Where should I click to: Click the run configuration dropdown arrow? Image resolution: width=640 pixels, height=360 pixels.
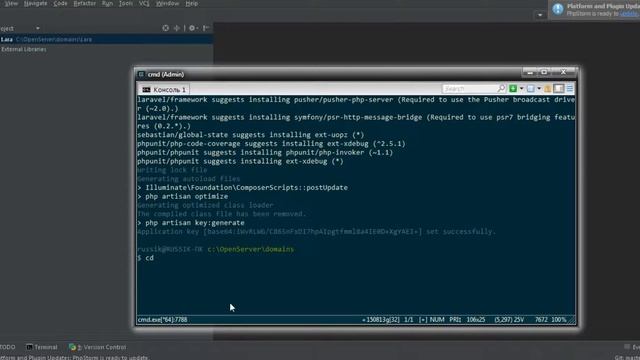[x=540, y=15]
